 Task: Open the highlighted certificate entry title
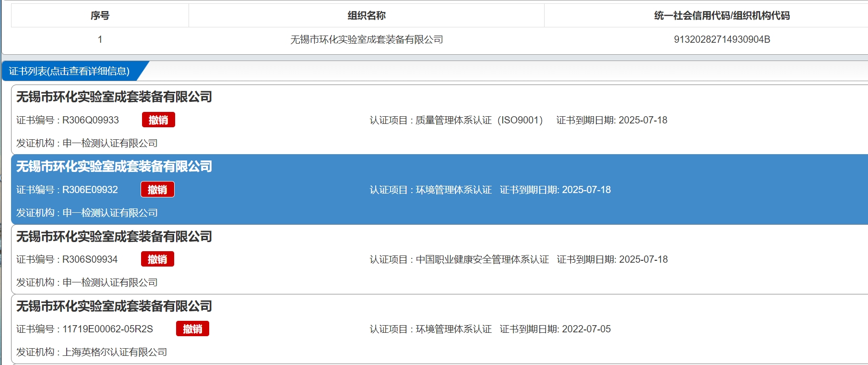point(114,167)
